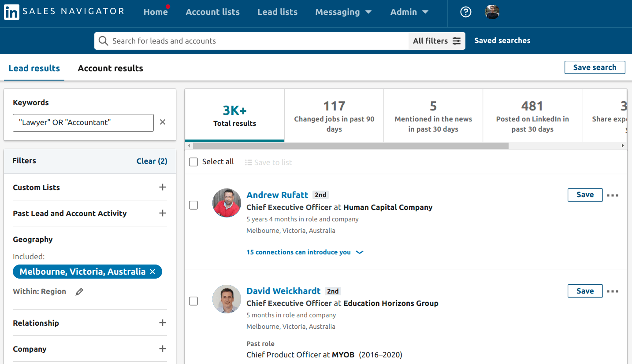This screenshot has width=632, height=364.
Task: Save the lead Andrew Rufatt
Action: coord(585,195)
